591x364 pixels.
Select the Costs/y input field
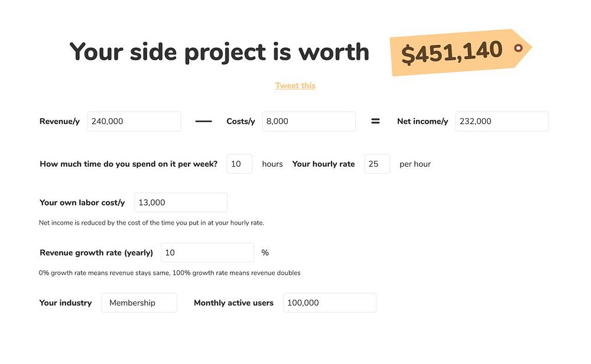click(x=309, y=122)
